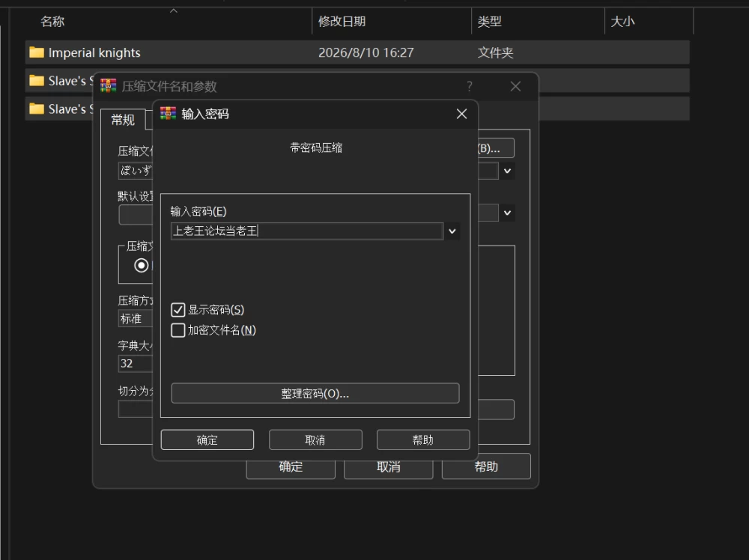Click date 2026/8/10 16:27

366,52
